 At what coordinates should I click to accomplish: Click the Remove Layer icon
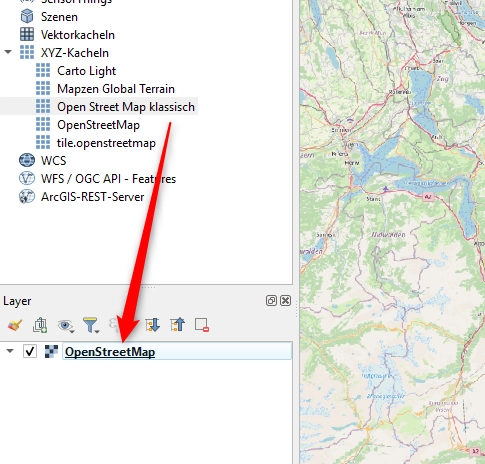[202, 325]
